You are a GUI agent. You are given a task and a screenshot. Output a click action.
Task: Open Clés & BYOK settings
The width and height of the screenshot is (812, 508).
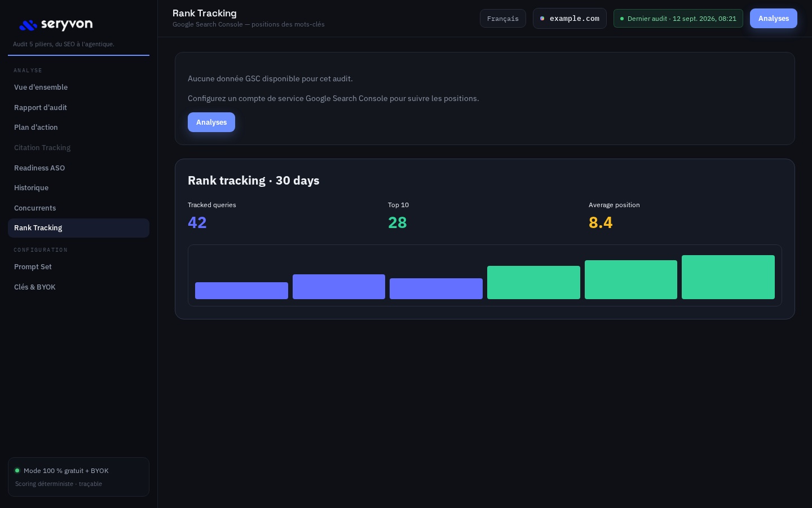pyautogui.click(x=78, y=287)
